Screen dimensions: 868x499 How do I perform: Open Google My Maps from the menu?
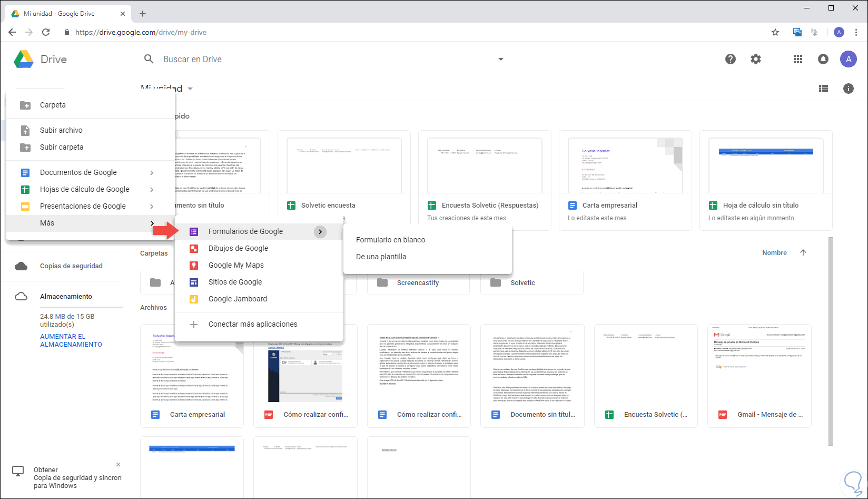point(259,265)
